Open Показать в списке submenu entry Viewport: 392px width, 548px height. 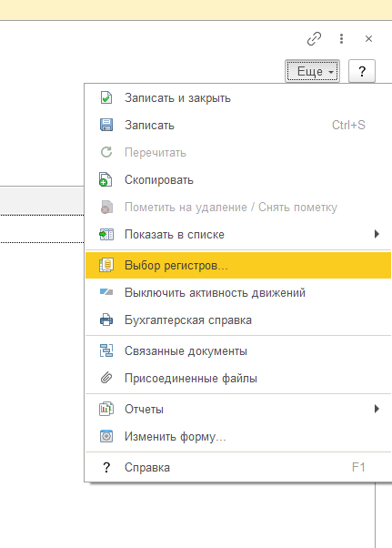(x=175, y=235)
